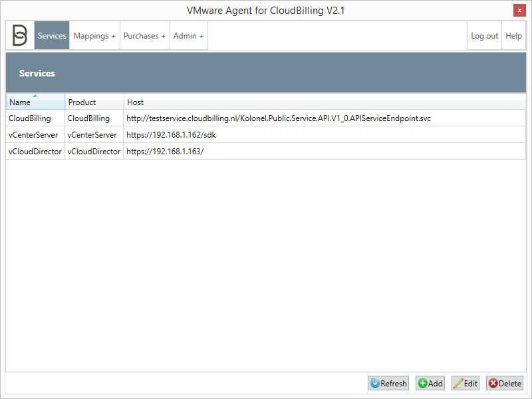This screenshot has height=399, width=532.
Task: Expand the Purchases + menu
Action: pyautogui.click(x=144, y=36)
